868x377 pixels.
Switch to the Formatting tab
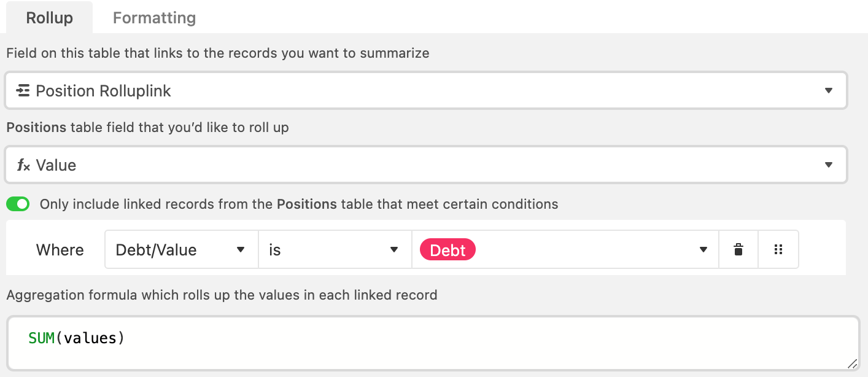pyautogui.click(x=154, y=18)
